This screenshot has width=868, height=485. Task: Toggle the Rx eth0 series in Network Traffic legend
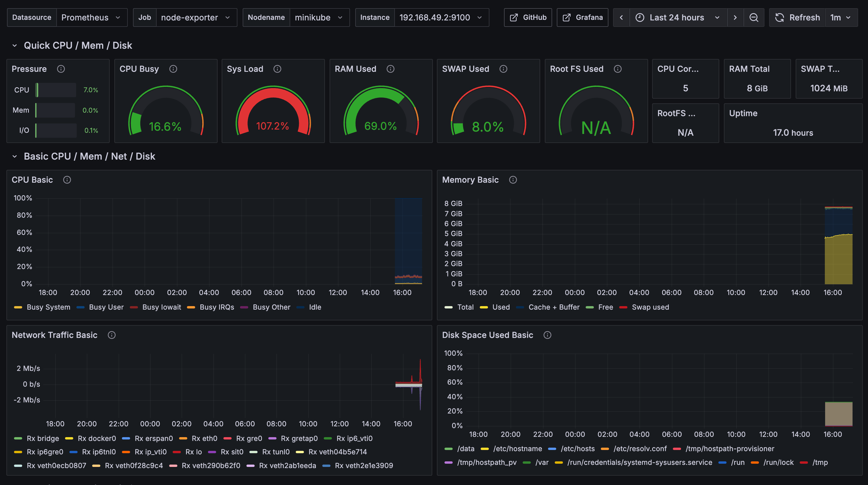204,438
